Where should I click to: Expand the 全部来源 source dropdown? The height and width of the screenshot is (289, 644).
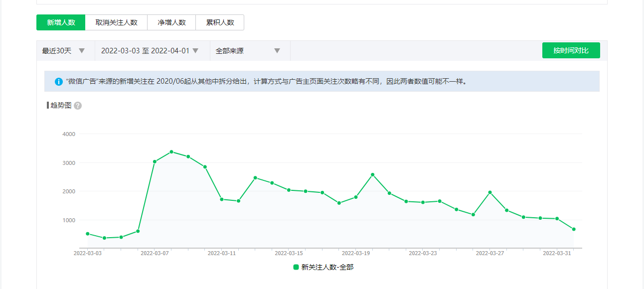click(248, 51)
